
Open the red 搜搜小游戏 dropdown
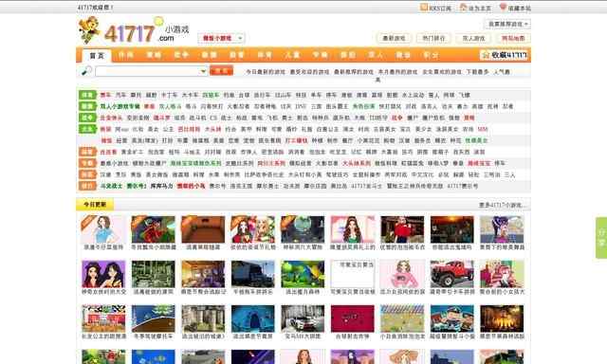point(221,38)
